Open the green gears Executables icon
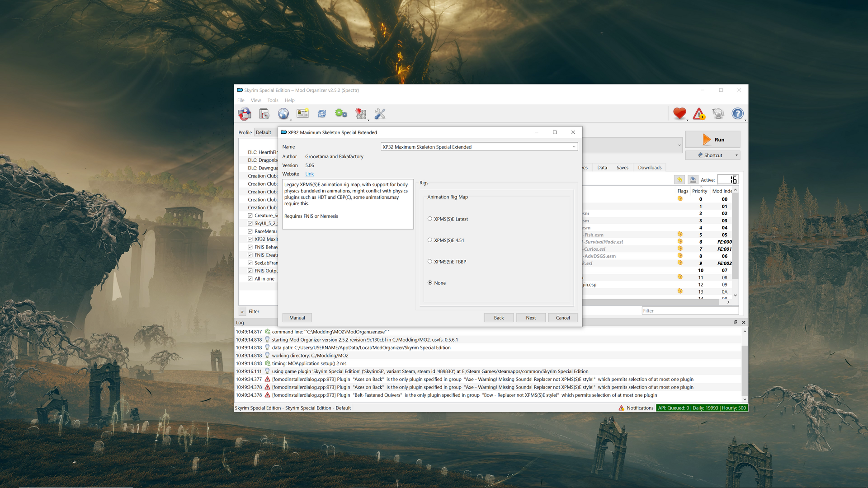This screenshot has height=488, width=868. (341, 114)
